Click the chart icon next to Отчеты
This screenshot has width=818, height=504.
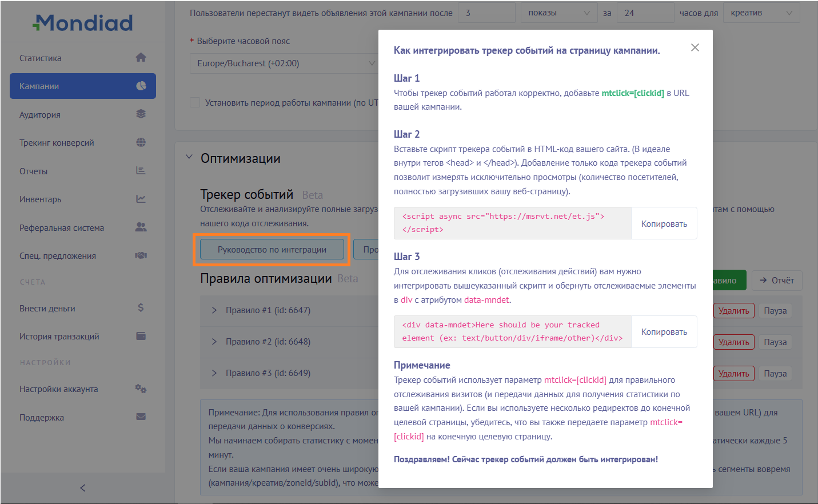(141, 171)
